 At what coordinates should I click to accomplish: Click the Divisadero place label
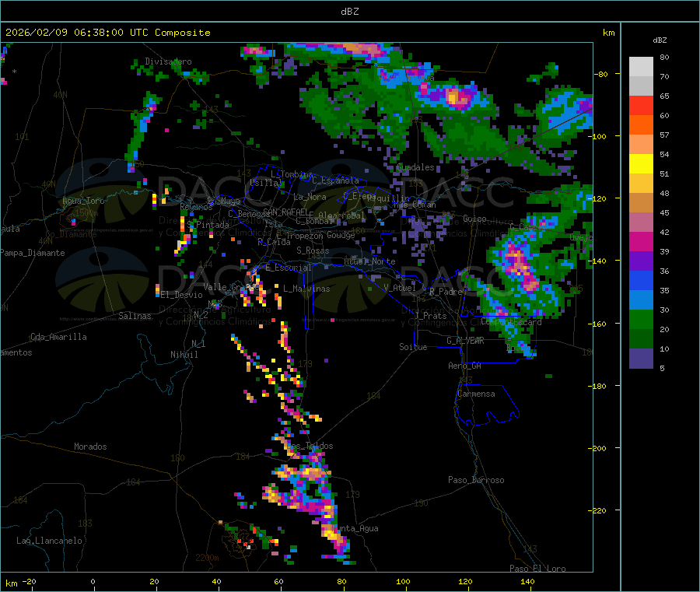pos(168,61)
